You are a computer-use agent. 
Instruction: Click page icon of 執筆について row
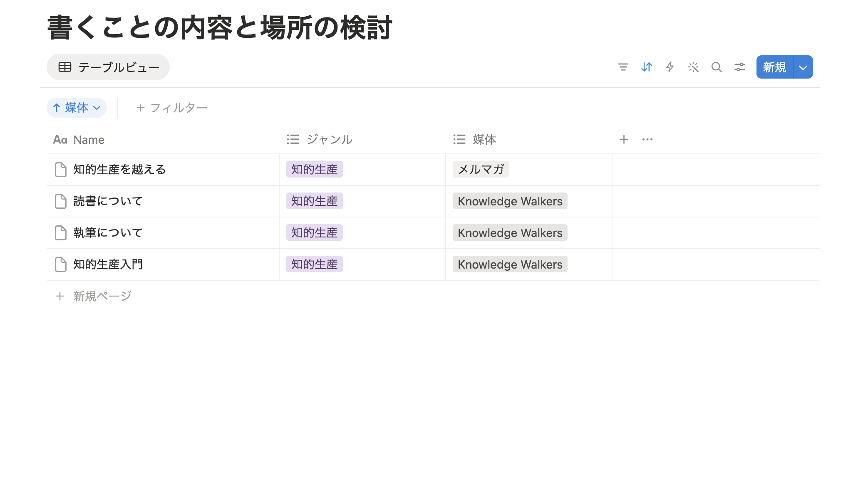(61, 233)
